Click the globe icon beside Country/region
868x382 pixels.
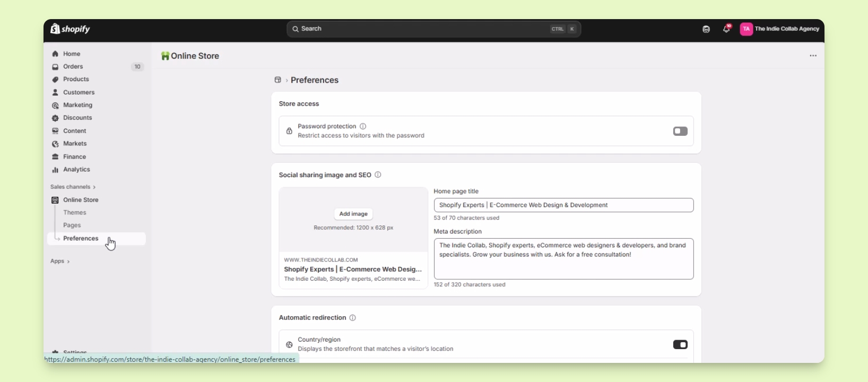290,345
